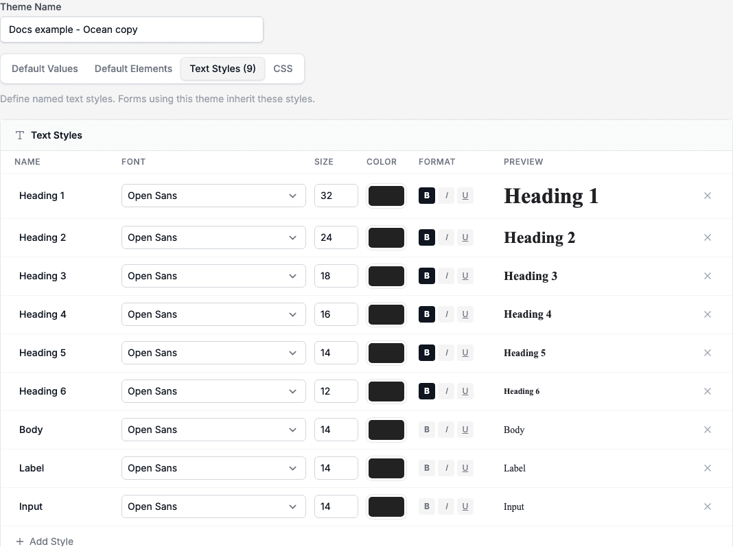Disable bold on Heading 2
Image resolution: width=733 pixels, height=560 pixels.
427,237
